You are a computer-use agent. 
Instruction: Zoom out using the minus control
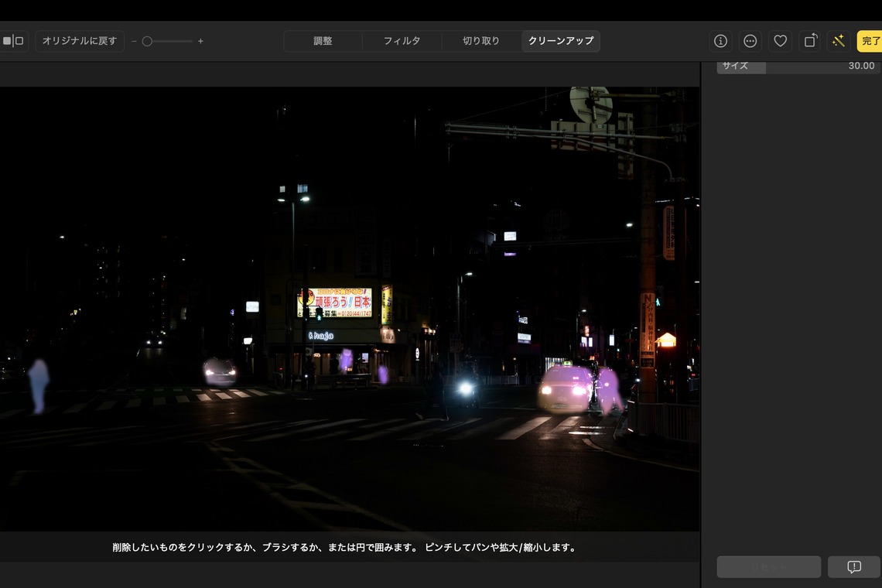pyautogui.click(x=133, y=40)
